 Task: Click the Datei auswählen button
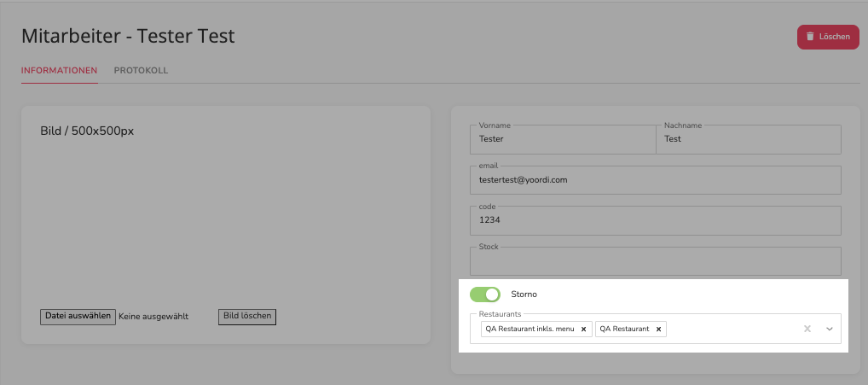point(78,317)
